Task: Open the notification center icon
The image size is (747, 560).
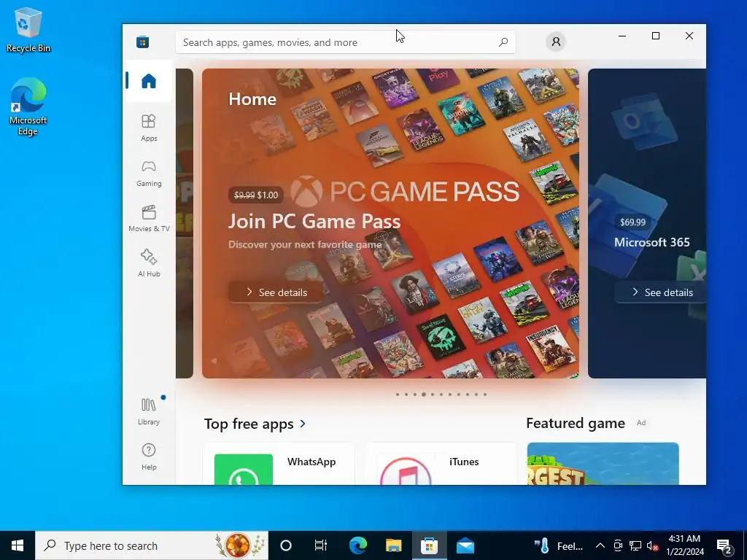Action: click(x=724, y=545)
